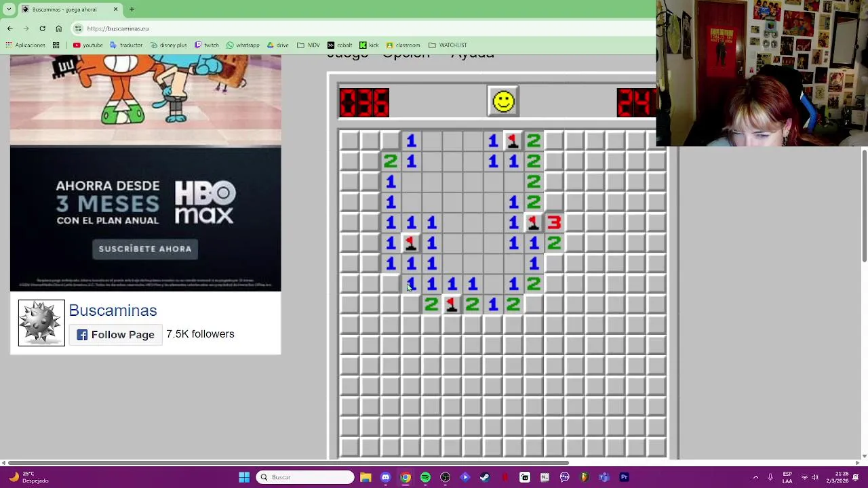
Task: Open the Buscaminas Facebook page link
Action: pyautogui.click(x=113, y=310)
